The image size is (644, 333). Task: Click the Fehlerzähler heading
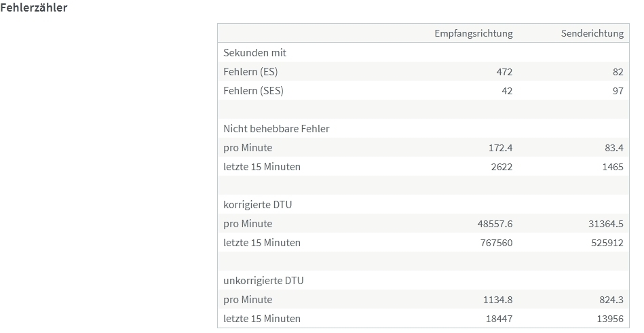[x=34, y=7]
